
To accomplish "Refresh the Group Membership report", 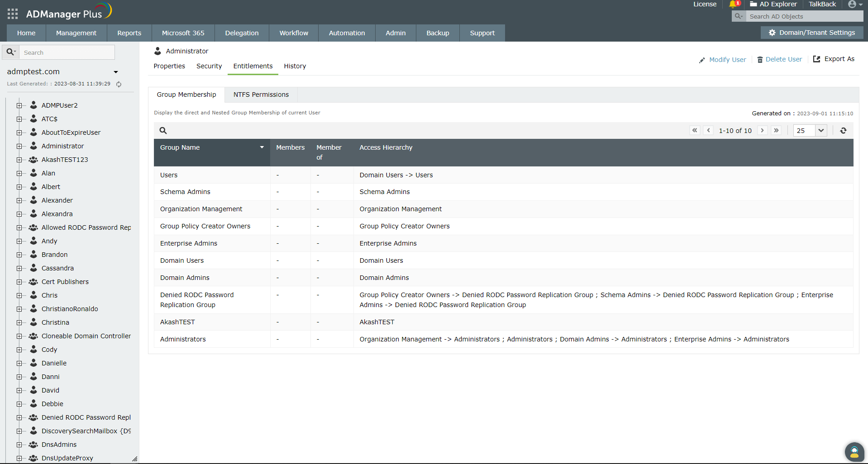I will point(843,130).
